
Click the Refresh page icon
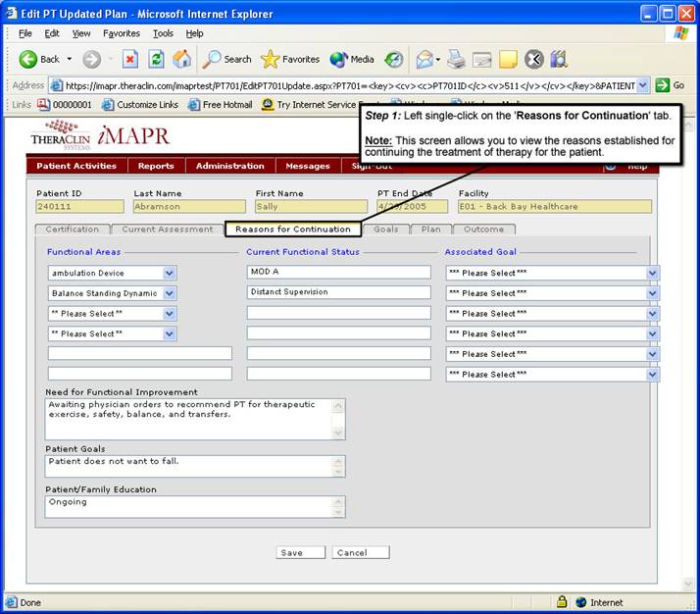(x=156, y=59)
